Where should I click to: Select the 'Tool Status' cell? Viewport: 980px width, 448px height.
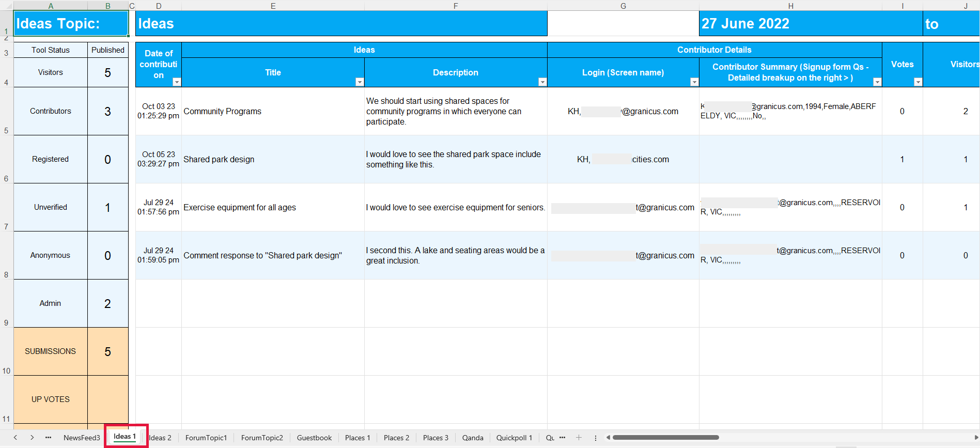[x=51, y=50]
